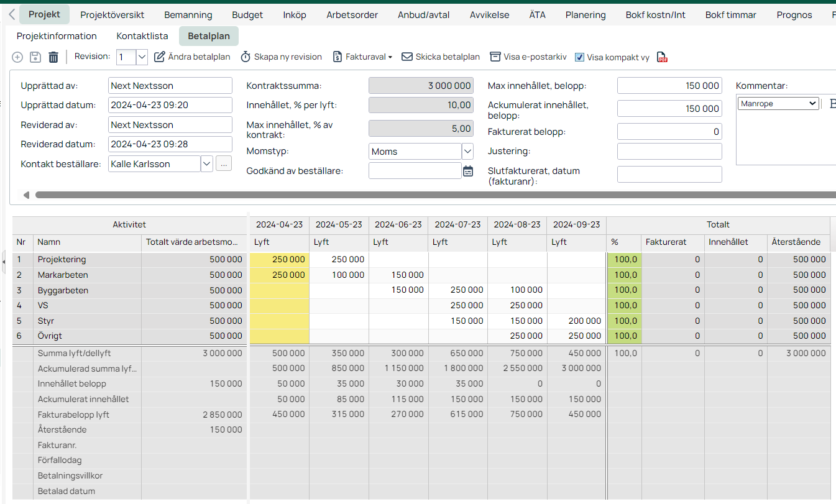Save the payment plan with disk icon

35,57
